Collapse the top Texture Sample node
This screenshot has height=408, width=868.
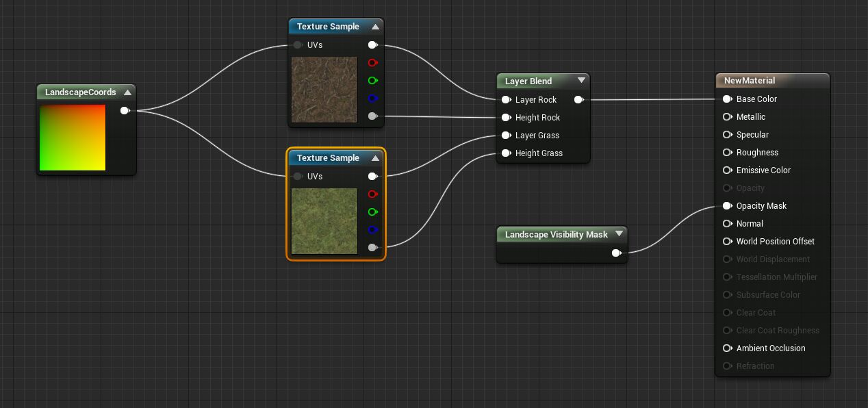click(375, 26)
